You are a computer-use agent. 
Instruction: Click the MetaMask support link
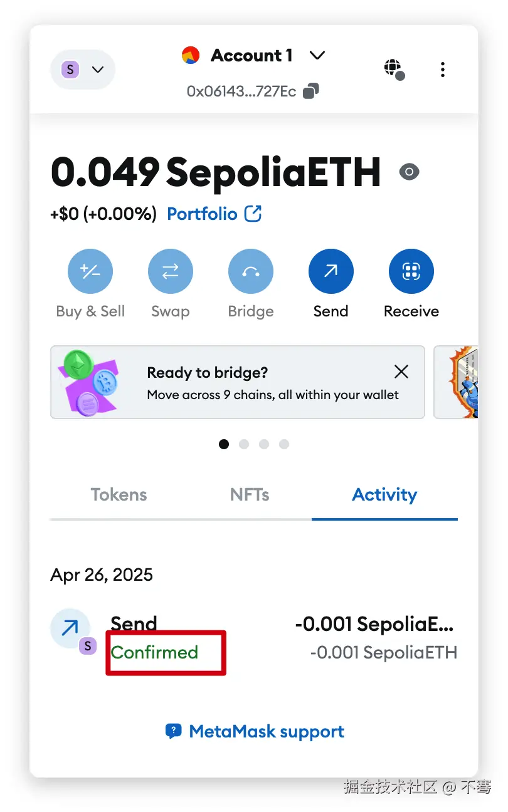pyautogui.click(x=255, y=731)
